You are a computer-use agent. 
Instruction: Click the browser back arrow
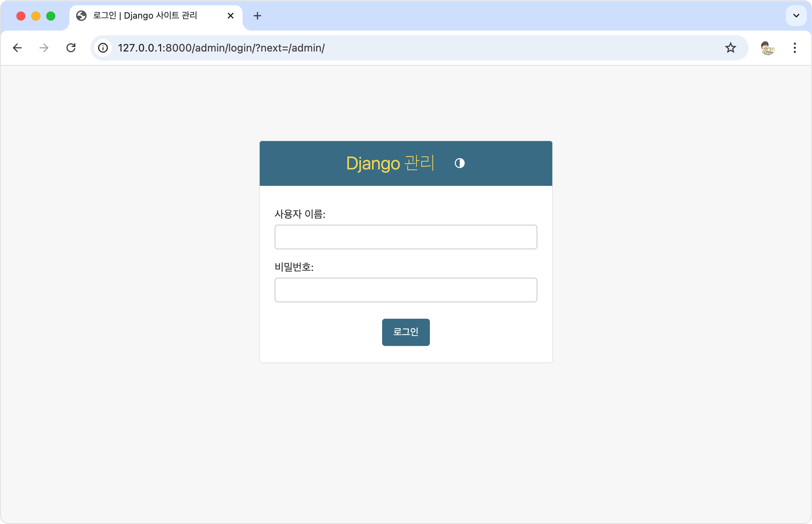(x=17, y=48)
